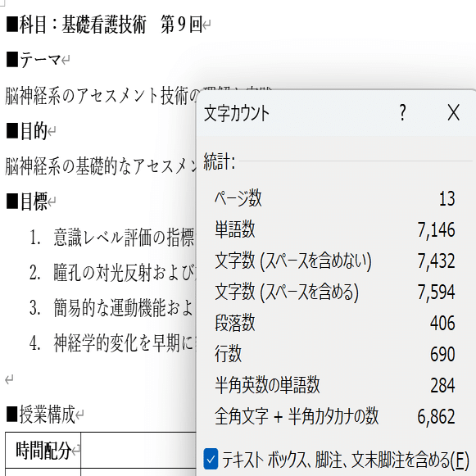Open help for the 文字カウント dialog
The height and width of the screenshot is (476, 476).
pyautogui.click(x=402, y=112)
